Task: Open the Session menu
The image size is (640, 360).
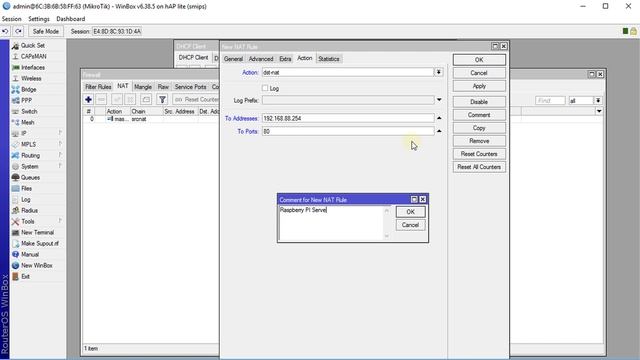Action: (11, 19)
